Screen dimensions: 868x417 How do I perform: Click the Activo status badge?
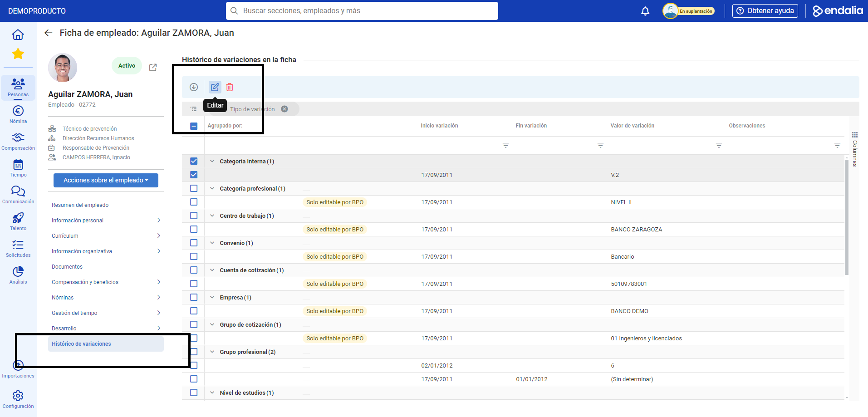(127, 66)
